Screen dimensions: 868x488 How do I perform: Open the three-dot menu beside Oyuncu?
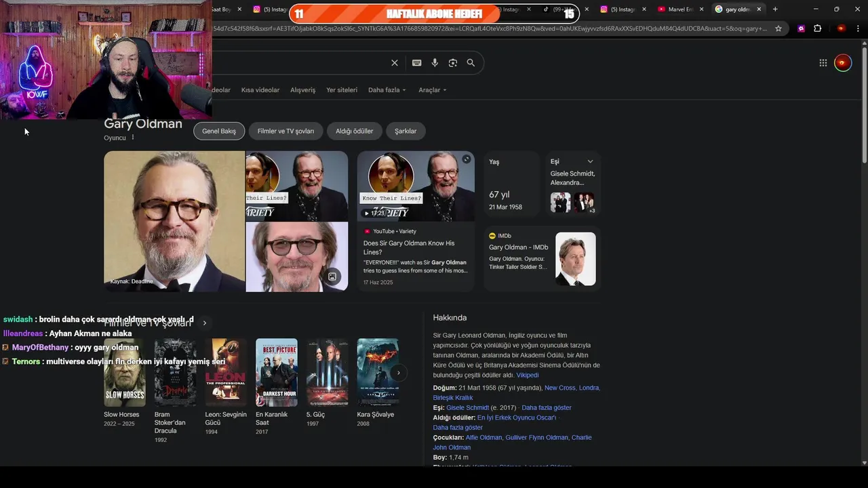[x=133, y=138]
